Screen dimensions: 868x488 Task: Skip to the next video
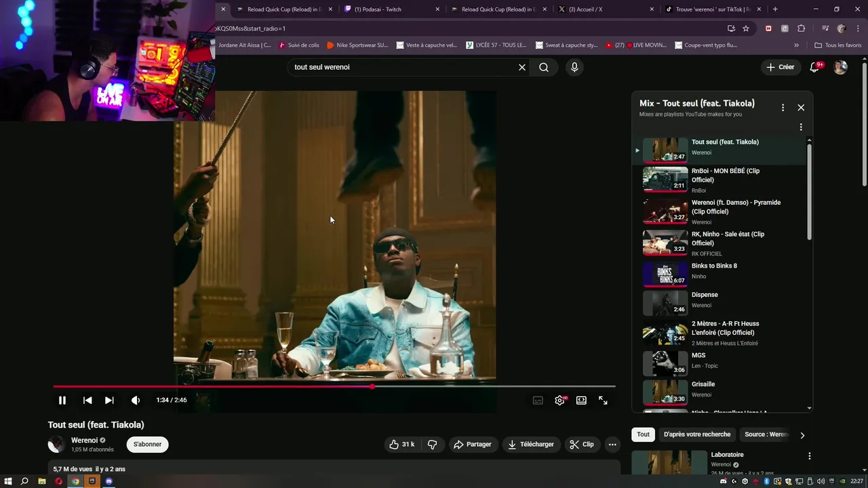coord(109,401)
